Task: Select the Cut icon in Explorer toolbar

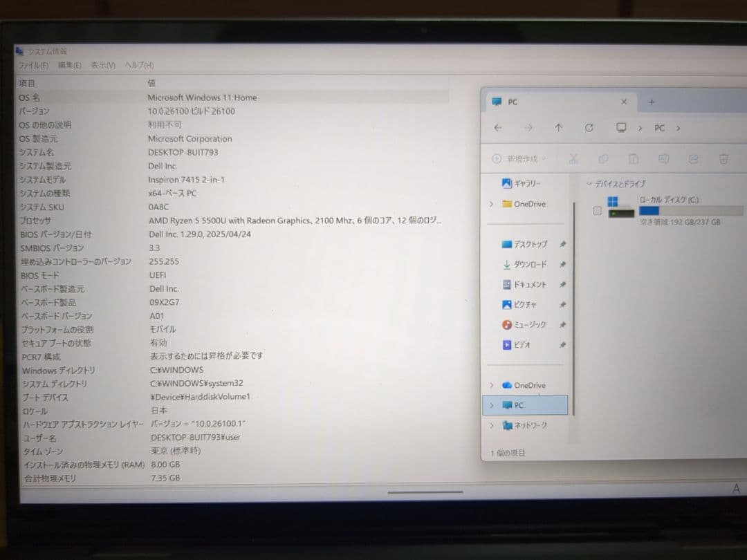Action: tap(573, 158)
